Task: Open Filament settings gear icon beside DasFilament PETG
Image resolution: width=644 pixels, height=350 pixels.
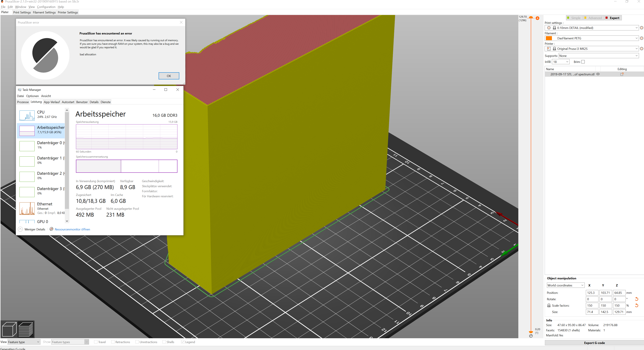Action: [641, 38]
